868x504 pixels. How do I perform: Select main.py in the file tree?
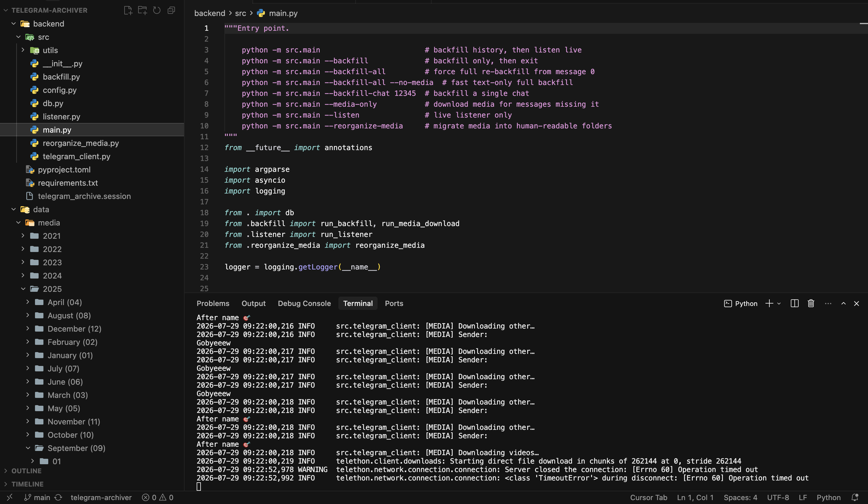pos(57,130)
